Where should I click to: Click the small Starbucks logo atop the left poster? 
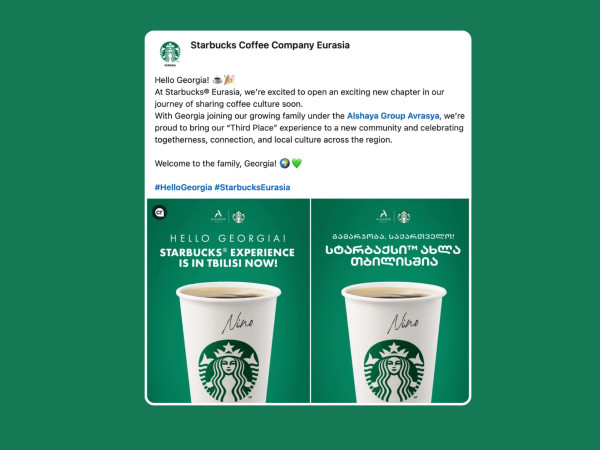[239, 217]
